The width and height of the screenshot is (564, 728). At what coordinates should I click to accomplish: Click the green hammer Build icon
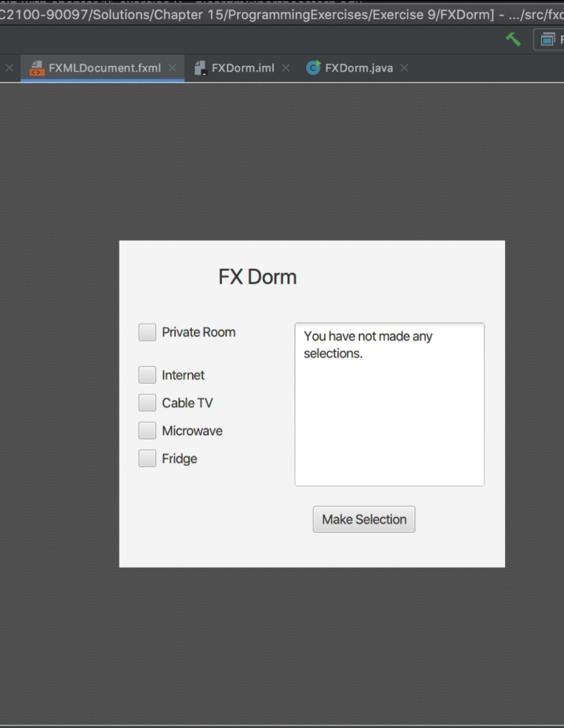coord(514,40)
